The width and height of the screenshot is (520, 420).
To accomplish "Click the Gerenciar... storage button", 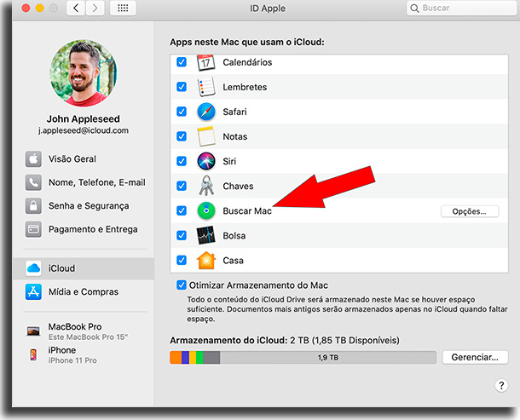I will pos(475,357).
